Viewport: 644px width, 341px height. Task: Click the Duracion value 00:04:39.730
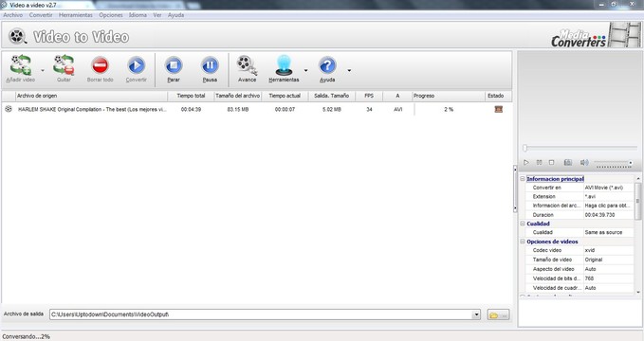[609, 215]
